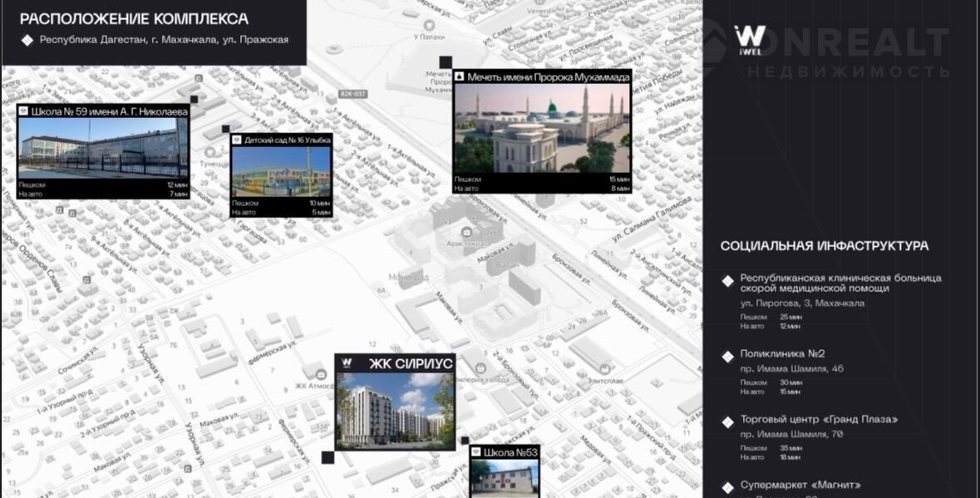
Task: Click the diamond icon before the Республика Дагестан address
Action: (x=27, y=39)
